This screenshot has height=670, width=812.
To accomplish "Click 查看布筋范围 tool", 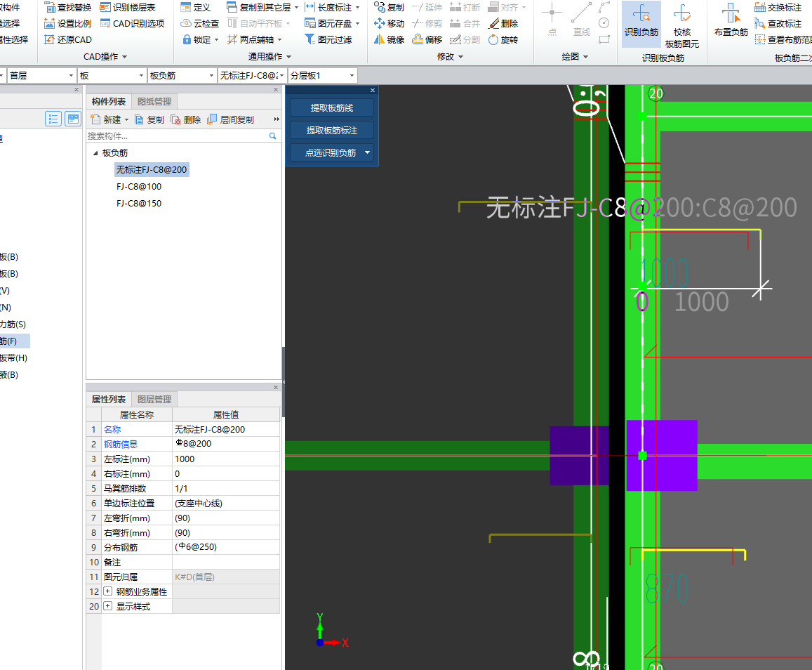I will pos(783,39).
